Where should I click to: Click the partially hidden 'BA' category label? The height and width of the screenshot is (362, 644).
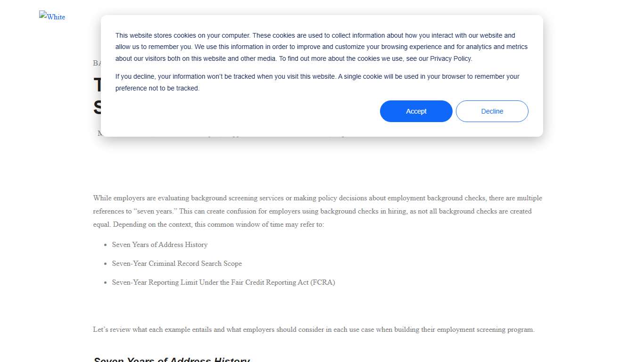[x=97, y=63]
